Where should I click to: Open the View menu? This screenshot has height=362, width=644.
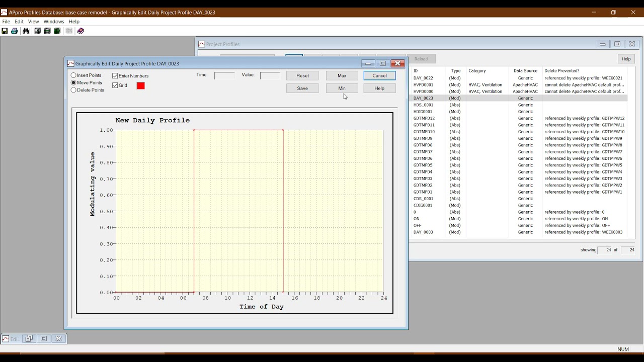(x=33, y=22)
